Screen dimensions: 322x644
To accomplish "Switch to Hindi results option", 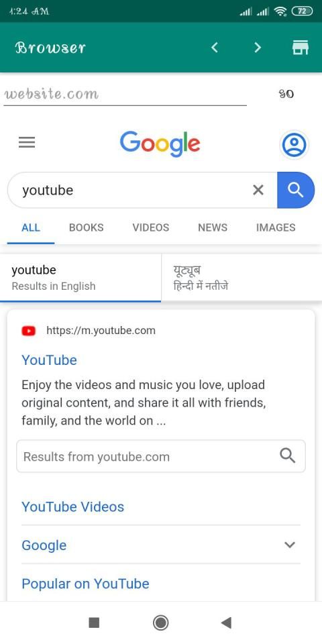I will 242,278.
